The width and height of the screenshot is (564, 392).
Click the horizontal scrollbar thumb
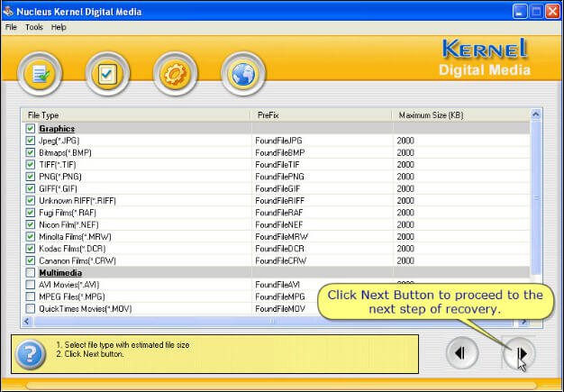273,322
